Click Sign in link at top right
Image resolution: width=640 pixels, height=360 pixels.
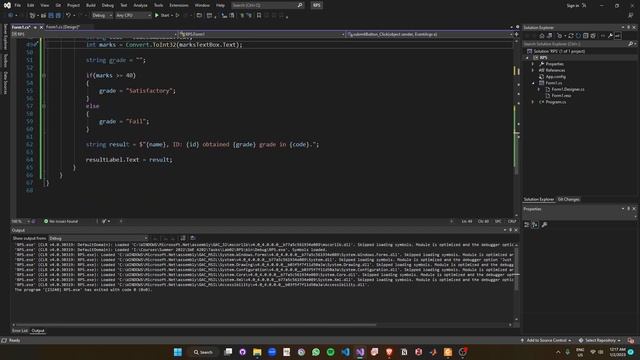[573, 6]
